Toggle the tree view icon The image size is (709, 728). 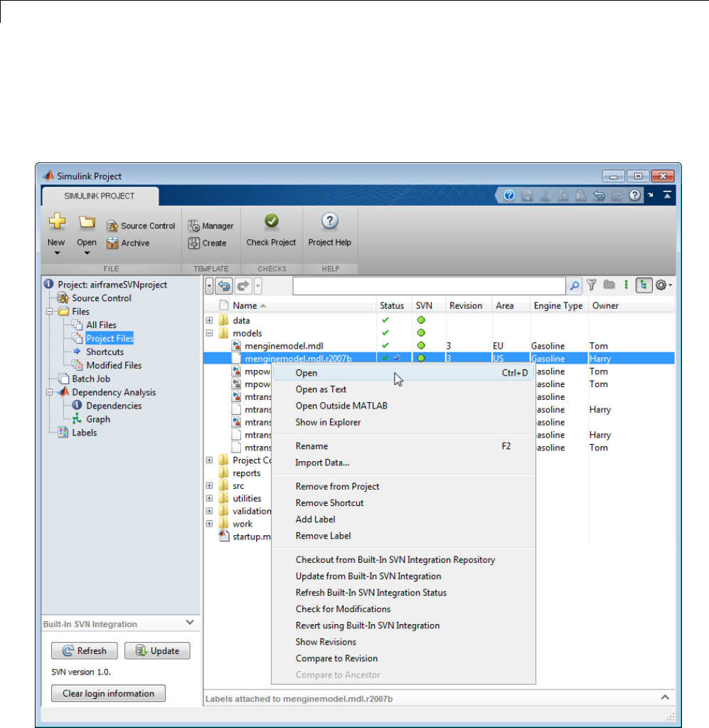coord(644,285)
